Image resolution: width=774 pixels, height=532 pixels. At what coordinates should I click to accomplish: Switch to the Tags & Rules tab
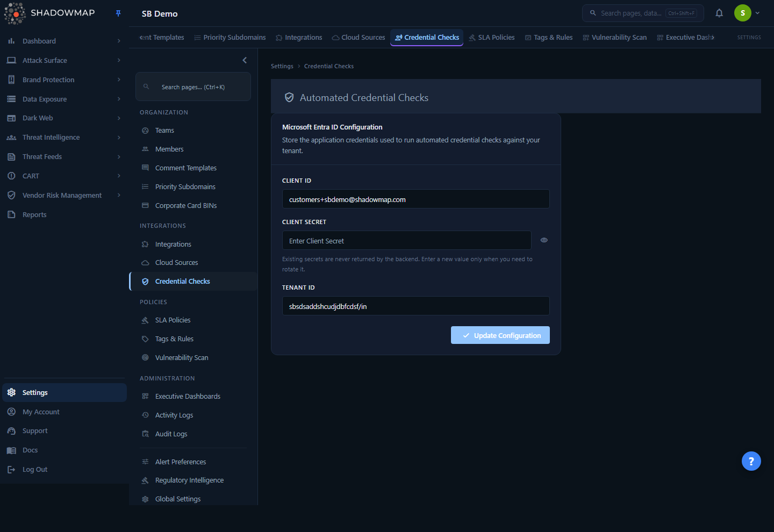[549, 38]
